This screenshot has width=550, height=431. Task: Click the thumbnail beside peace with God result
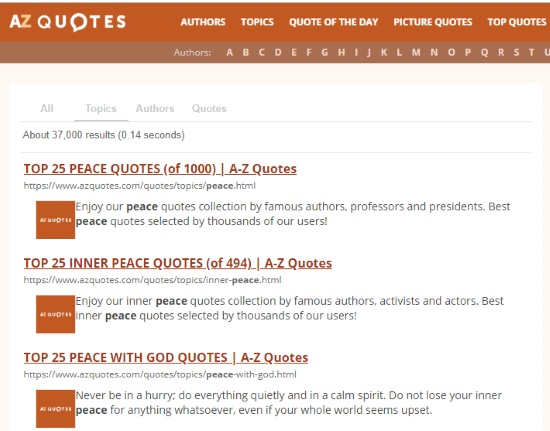[55, 409]
